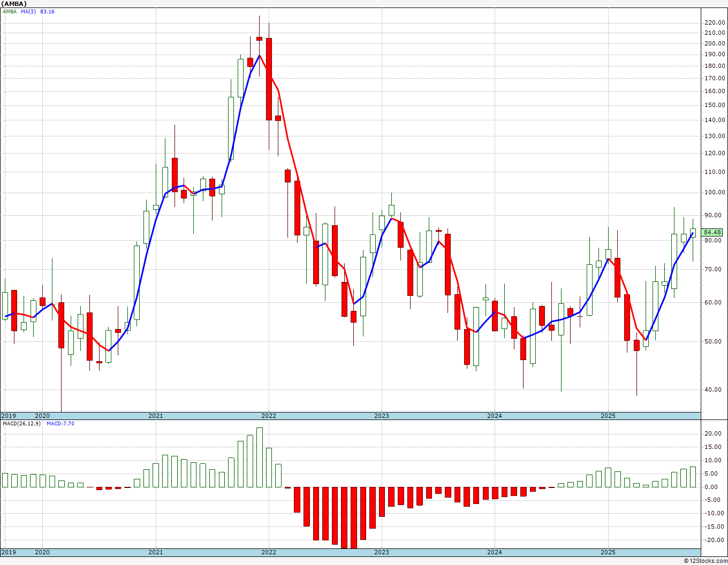Viewport: 728px width, 565px height.
Task: Click the MACD:7.70 value readout
Action: click(60, 424)
